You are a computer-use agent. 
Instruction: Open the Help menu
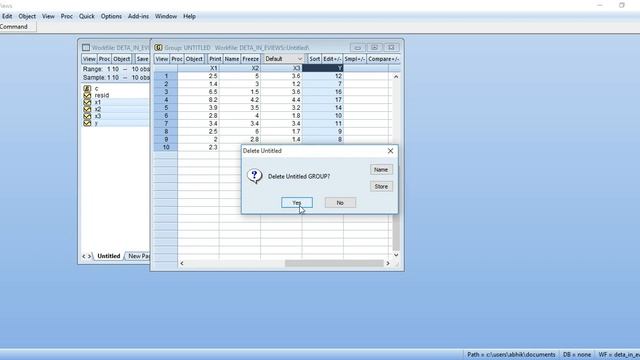[x=189, y=16]
